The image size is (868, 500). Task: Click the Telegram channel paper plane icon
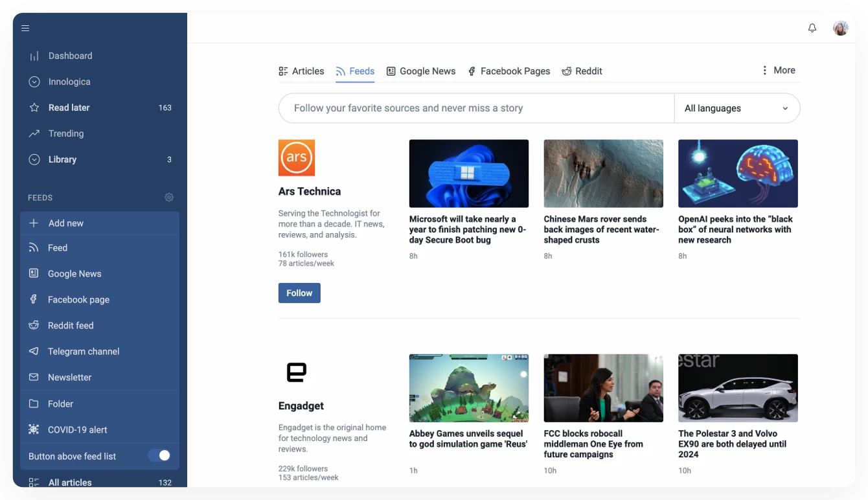pyautogui.click(x=34, y=351)
